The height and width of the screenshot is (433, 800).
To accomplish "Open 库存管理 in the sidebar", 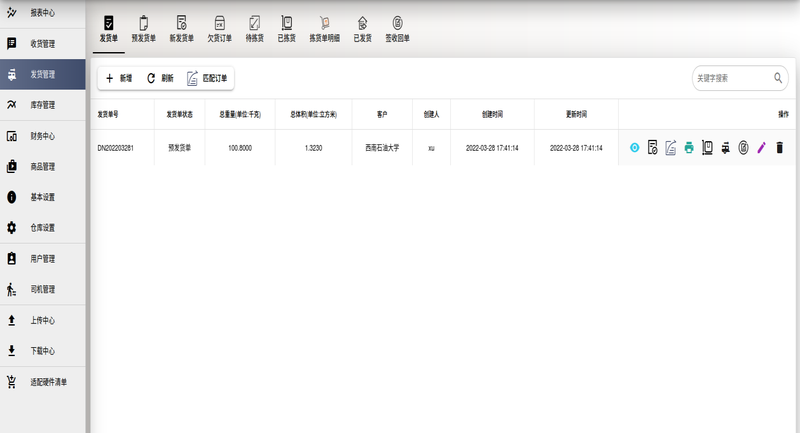I will tap(42, 105).
